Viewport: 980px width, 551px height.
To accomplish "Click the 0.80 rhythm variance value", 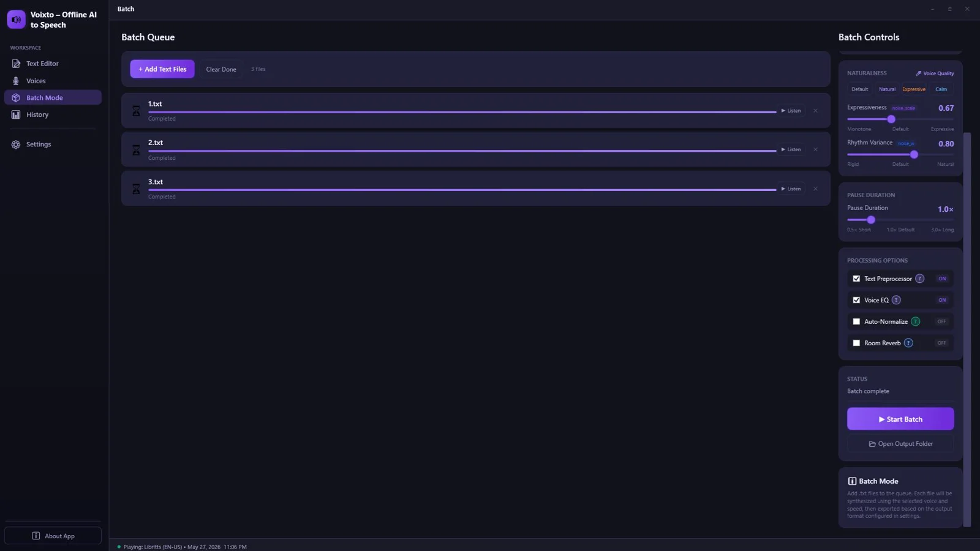I will [946, 144].
